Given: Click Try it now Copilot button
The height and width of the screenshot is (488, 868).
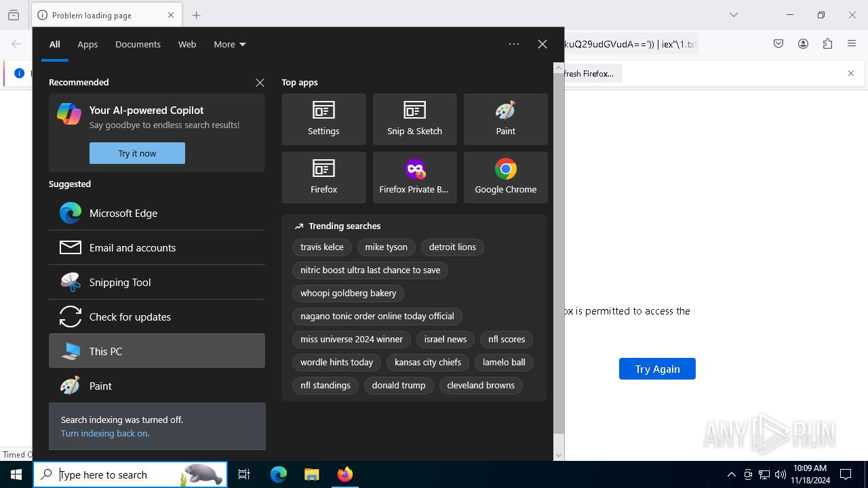Looking at the screenshot, I should coord(137,153).
